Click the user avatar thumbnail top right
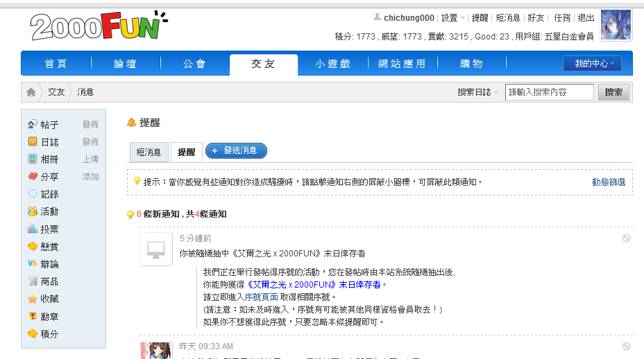Screen dimensions: 644x359 click(x=616, y=26)
